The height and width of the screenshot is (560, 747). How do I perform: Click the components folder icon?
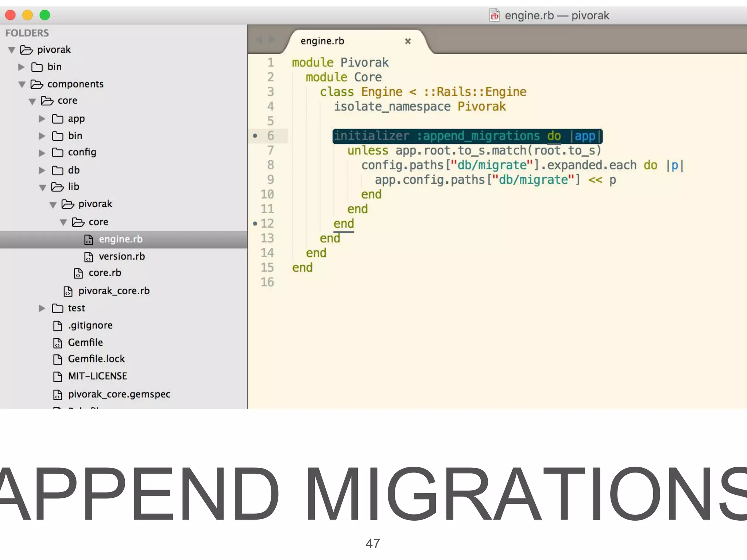click(x=36, y=84)
